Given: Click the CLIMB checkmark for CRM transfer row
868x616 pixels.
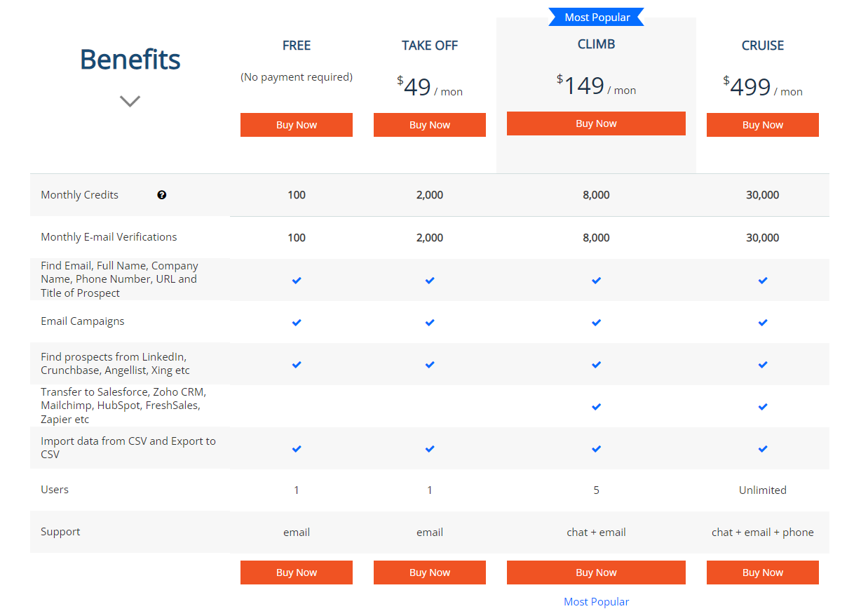Looking at the screenshot, I should point(596,406).
